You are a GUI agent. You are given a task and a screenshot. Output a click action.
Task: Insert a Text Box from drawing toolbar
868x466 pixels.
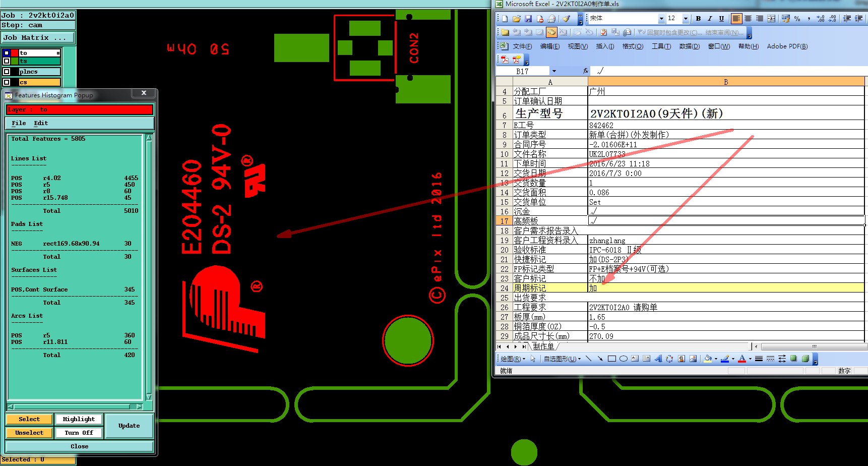coord(635,359)
